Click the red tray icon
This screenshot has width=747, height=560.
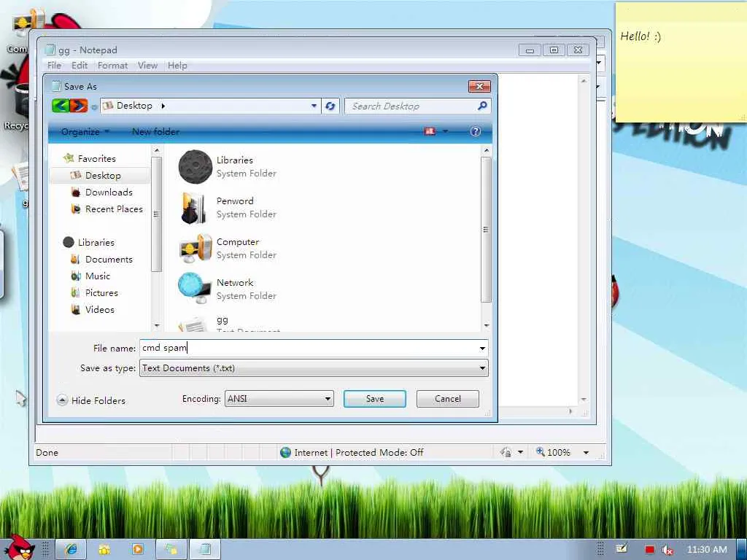click(649, 550)
